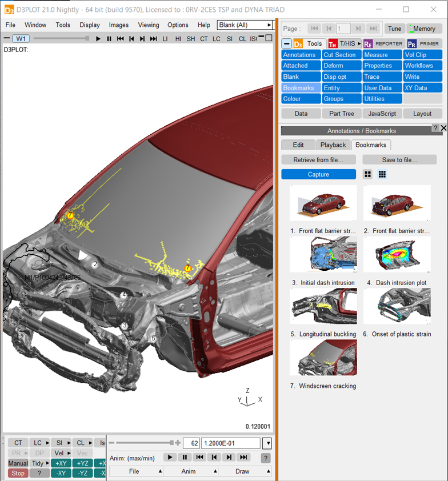Switch bookmarks to small grid view icon
448x481 pixels.
(382, 175)
